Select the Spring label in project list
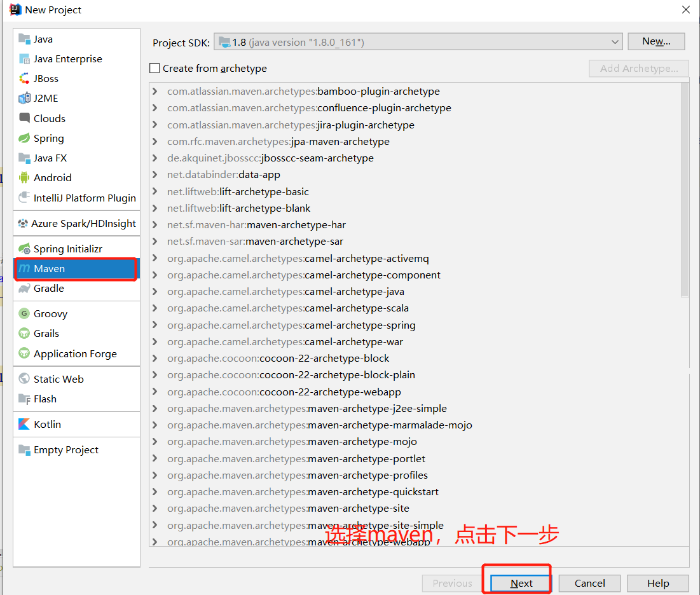This screenshot has height=595, width=700. tap(49, 139)
